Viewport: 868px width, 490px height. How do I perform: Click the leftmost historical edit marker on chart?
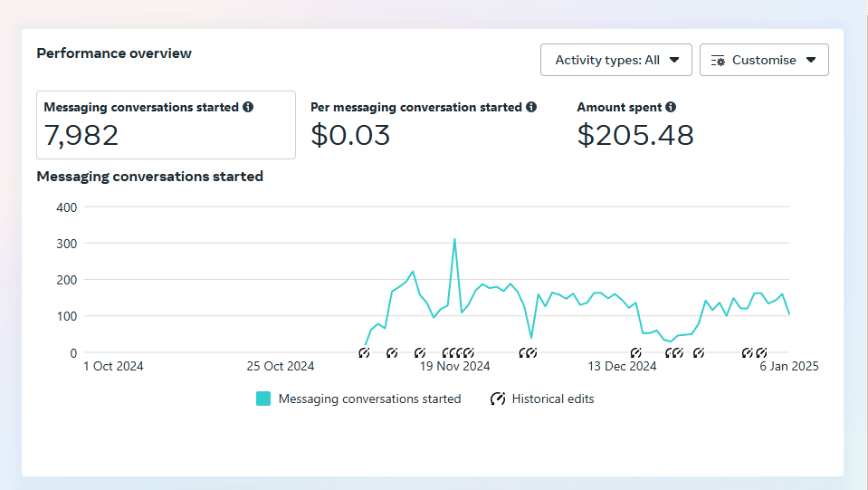(x=364, y=352)
